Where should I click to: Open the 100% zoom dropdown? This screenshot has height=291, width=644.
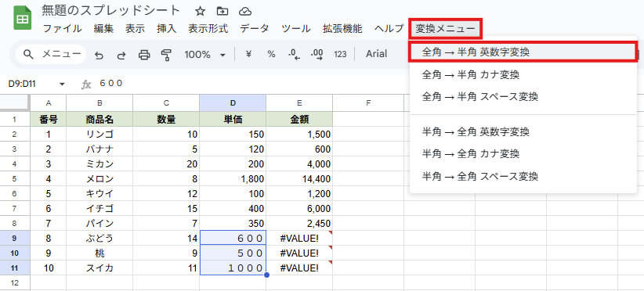[205, 54]
